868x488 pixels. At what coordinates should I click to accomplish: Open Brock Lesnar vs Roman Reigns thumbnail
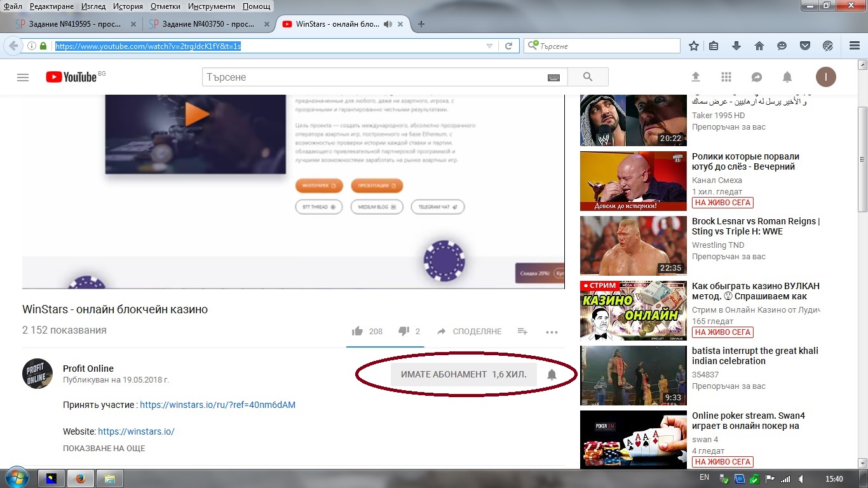pos(634,245)
